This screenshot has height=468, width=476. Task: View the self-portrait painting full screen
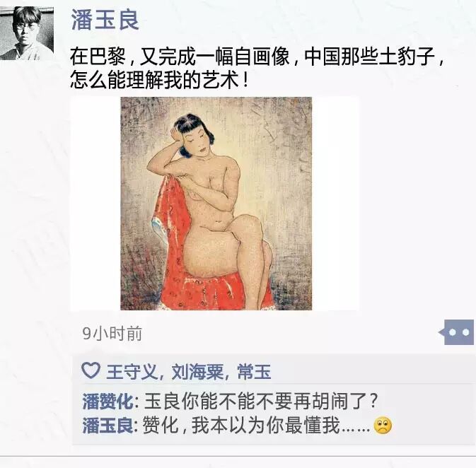pos(216,204)
